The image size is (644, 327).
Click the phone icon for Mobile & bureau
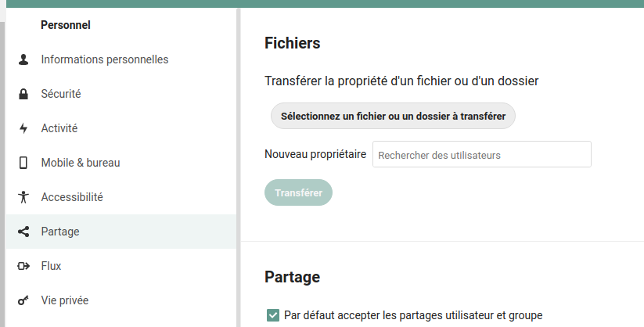[x=23, y=163]
